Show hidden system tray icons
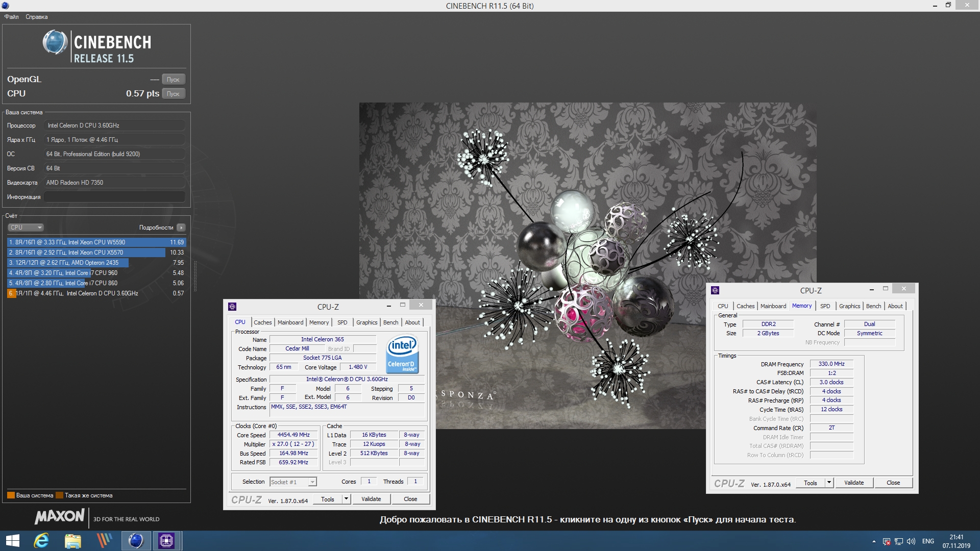 click(874, 541)
